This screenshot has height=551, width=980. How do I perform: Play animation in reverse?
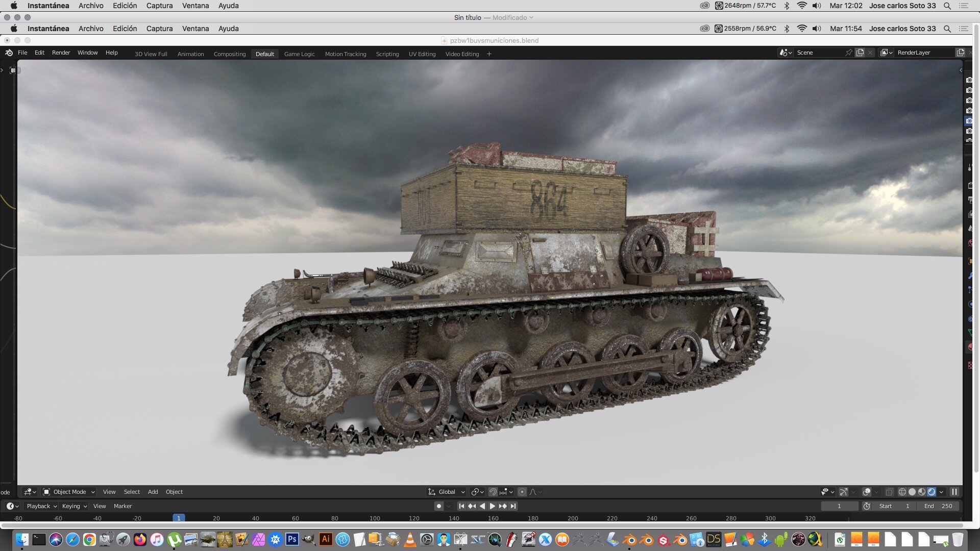pyautogui.click(x=482, y=506)
